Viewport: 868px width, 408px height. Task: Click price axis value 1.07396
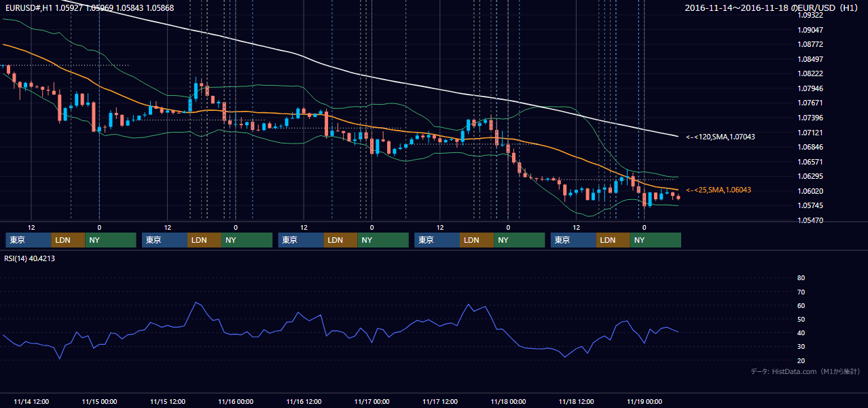click(x=810, y=118)
